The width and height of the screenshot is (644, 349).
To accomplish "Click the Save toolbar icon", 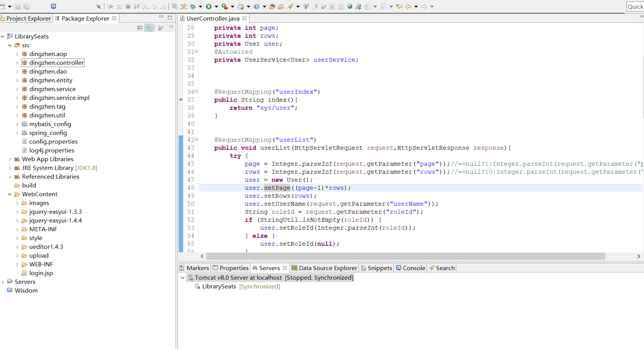I will (18, 6).
